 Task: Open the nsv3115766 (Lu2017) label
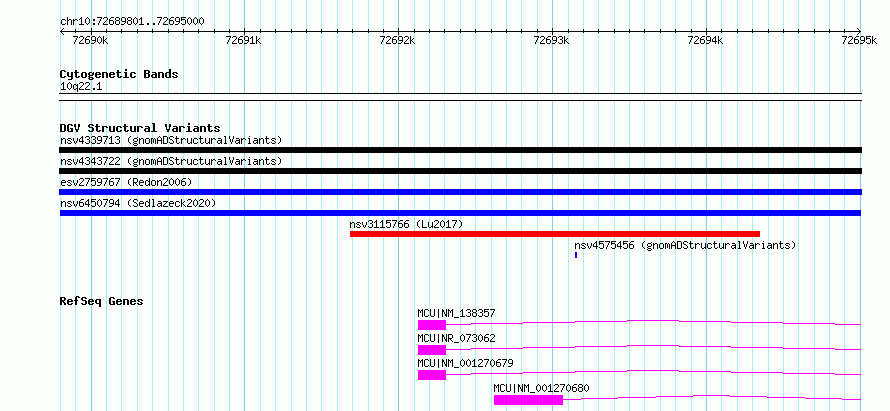[x=406, y=224]
